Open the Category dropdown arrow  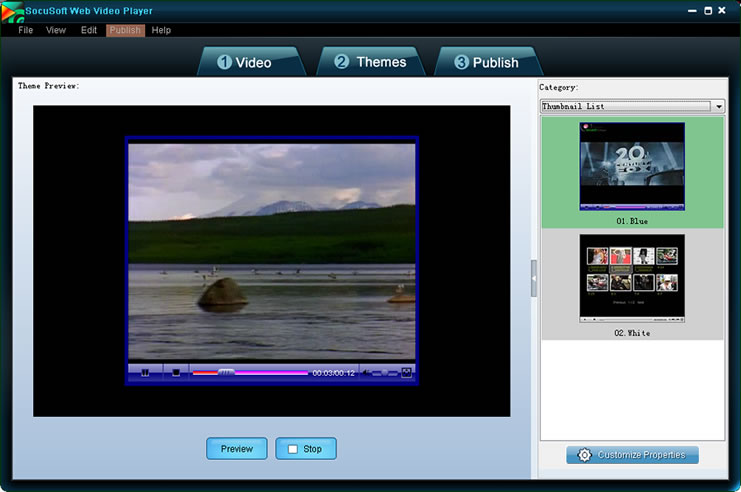[x=719, y=106]
